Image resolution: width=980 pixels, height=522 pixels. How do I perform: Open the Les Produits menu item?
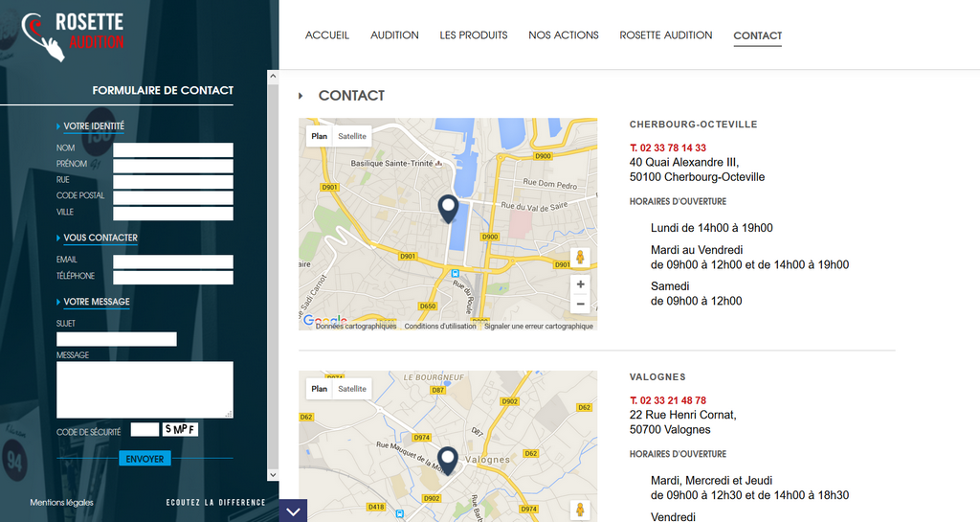coord(474,35)
